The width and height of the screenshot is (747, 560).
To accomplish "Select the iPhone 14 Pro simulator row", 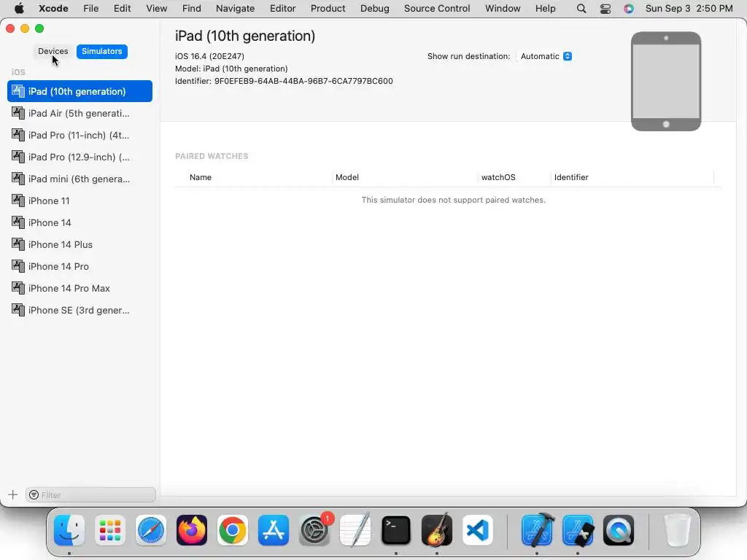I will coord(80,266).
